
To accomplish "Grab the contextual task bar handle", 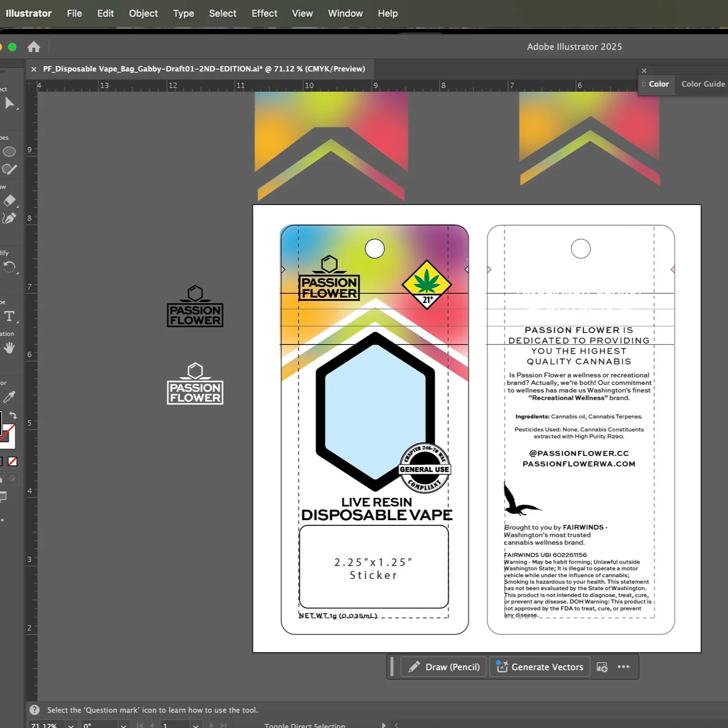I will [x=392, y=667].
